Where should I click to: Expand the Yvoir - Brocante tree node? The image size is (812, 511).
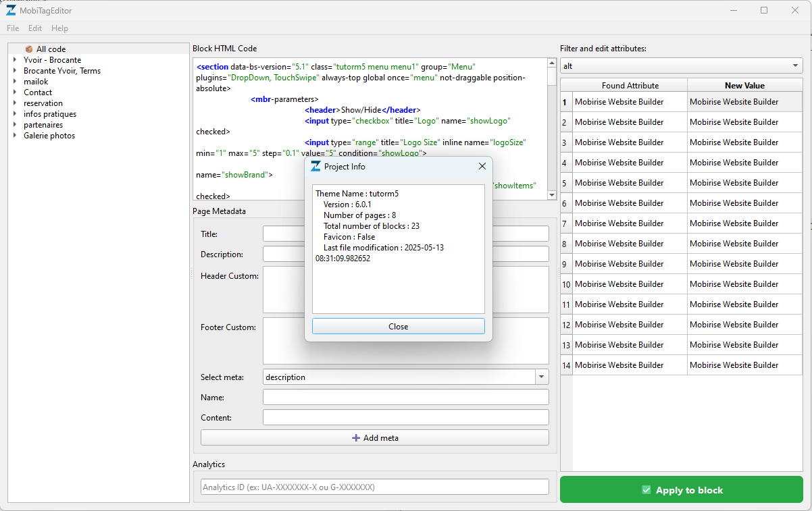15,60
